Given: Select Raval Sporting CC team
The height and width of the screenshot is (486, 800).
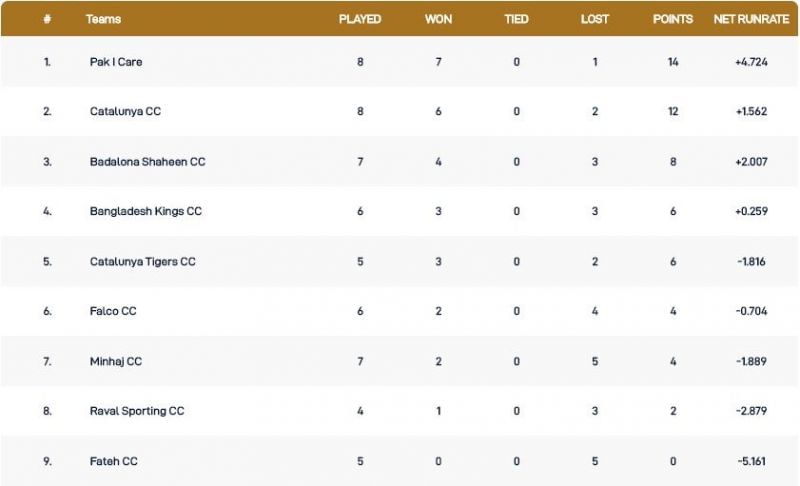Looking at the screenshot, I should [x=137, y=412].
